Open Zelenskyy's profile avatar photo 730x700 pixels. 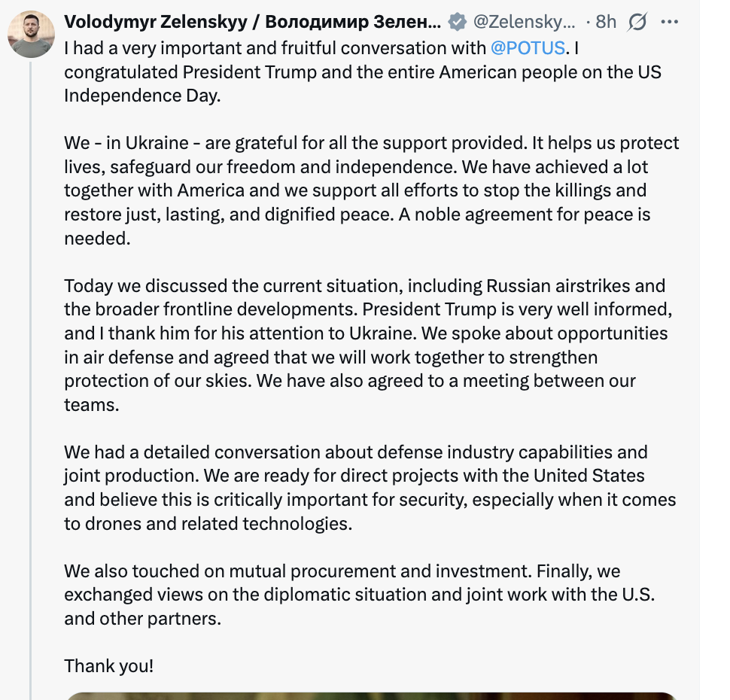pos(32,35)
